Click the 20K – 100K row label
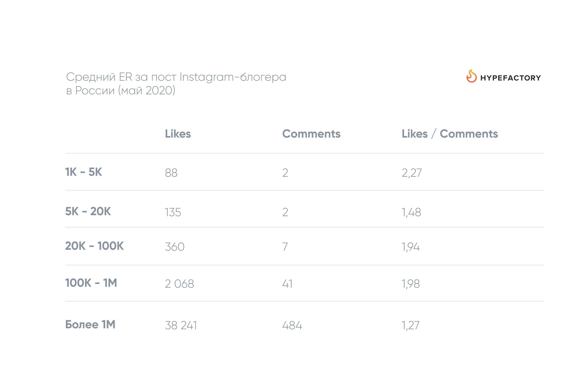The image size is (588, 386). tap(94, 246)
